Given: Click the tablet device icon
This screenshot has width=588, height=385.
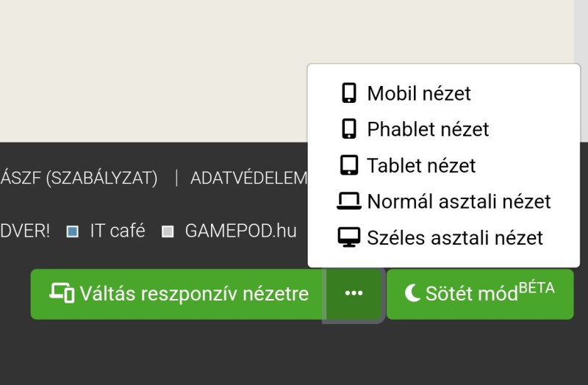Looking at the screenshot, I should click(x=348, y=165).
